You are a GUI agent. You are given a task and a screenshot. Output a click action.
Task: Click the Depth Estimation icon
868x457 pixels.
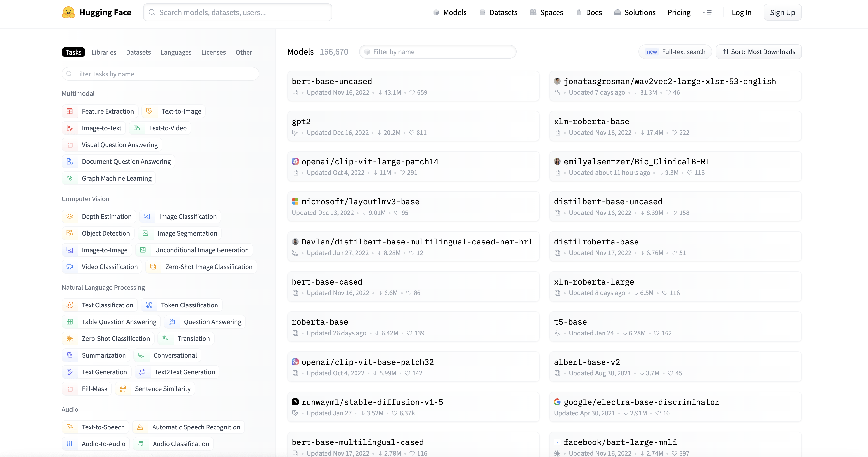coord(70,216)
